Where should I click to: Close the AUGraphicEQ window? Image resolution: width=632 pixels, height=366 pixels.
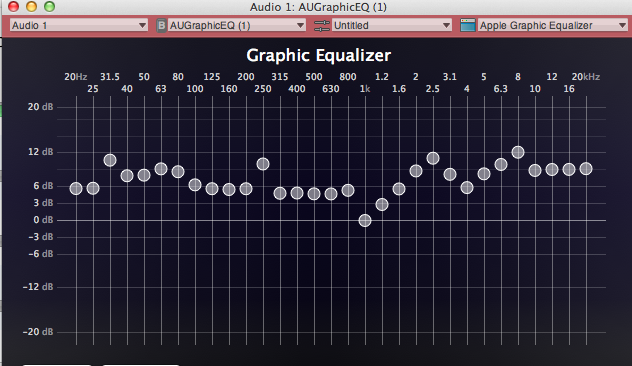coord(13,6)
